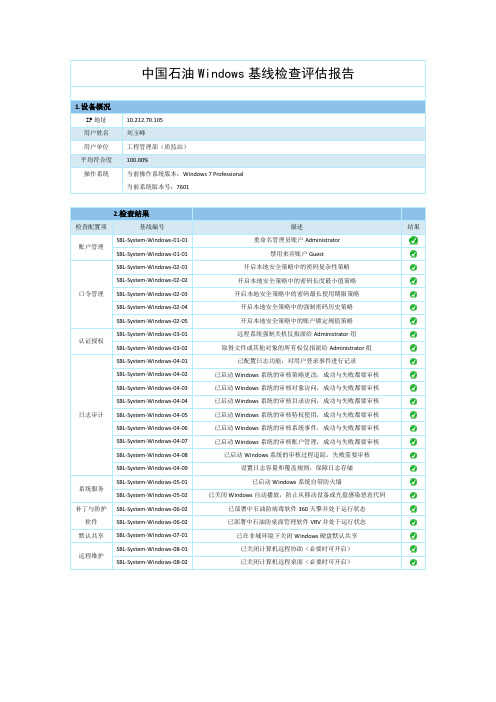Click the green check in the Guest account row
Viewport: 496px width, 702px height.
click(413, 254)
